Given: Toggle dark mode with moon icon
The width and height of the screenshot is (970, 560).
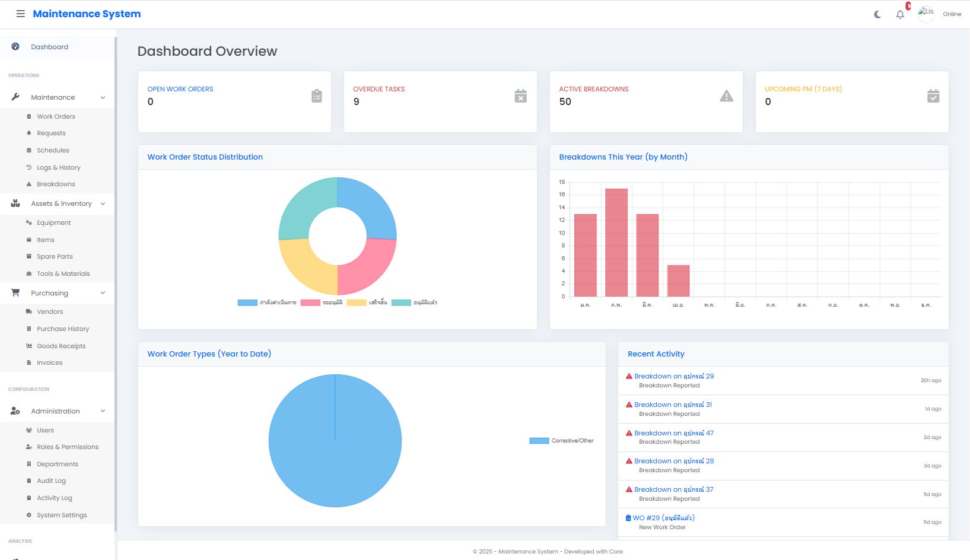Looking at the screenshot, I should (877, 14).
